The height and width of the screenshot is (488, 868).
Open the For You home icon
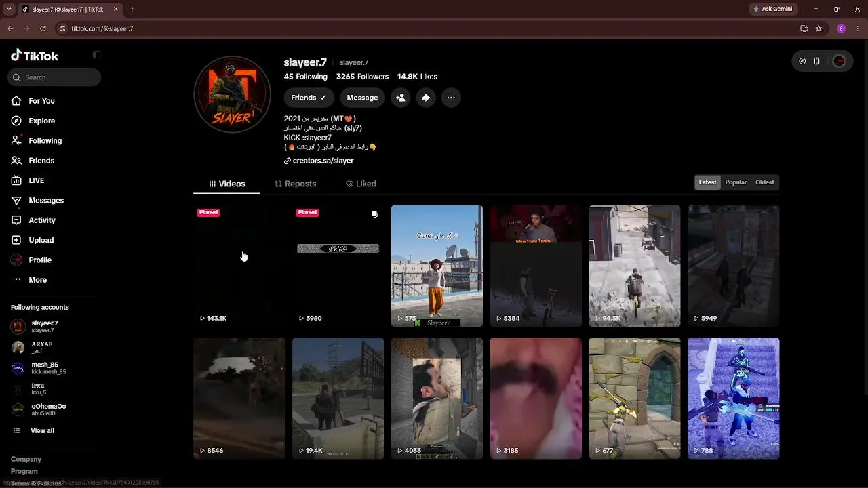click(17, 101)
